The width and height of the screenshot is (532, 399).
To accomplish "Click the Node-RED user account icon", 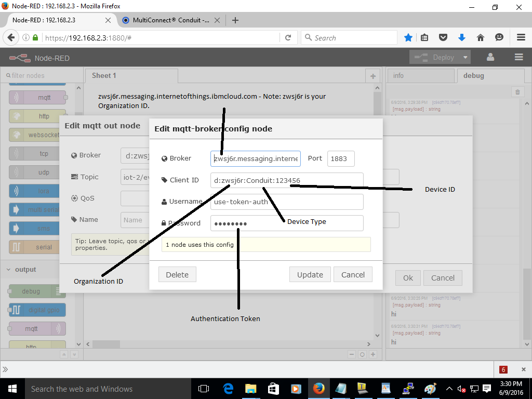I will coord(490,58).
